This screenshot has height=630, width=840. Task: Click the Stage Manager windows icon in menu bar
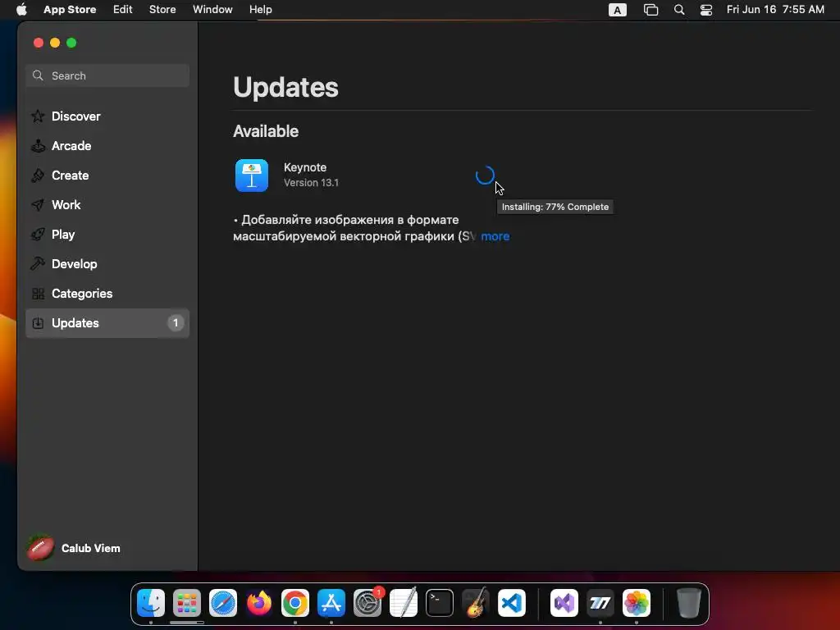[651, 10]
